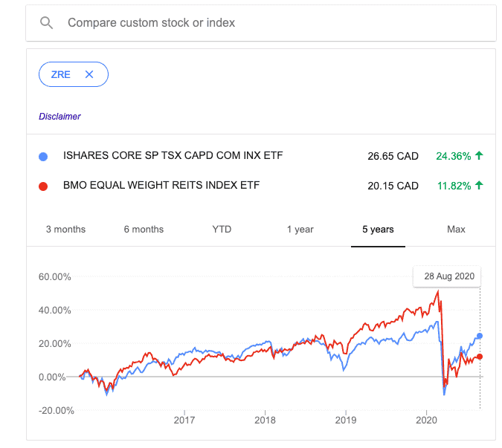The image size is (502, 448).
Task: Click the blue iShares legend dot
Action: point(43,157)
